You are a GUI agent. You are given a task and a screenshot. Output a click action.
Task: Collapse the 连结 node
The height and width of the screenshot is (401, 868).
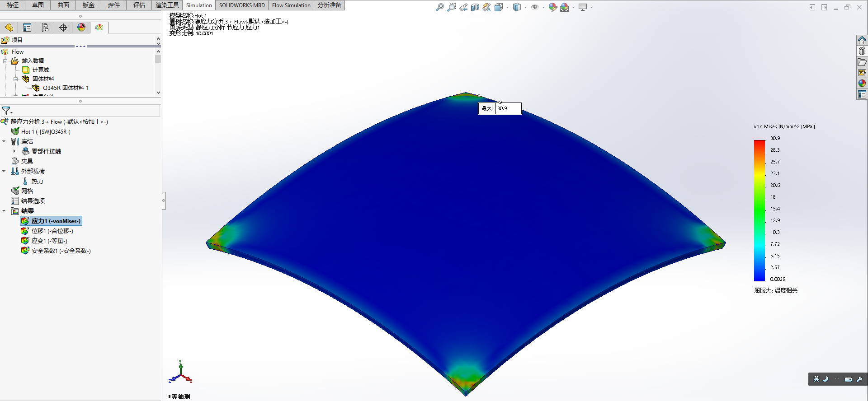[x=4, y=141]
